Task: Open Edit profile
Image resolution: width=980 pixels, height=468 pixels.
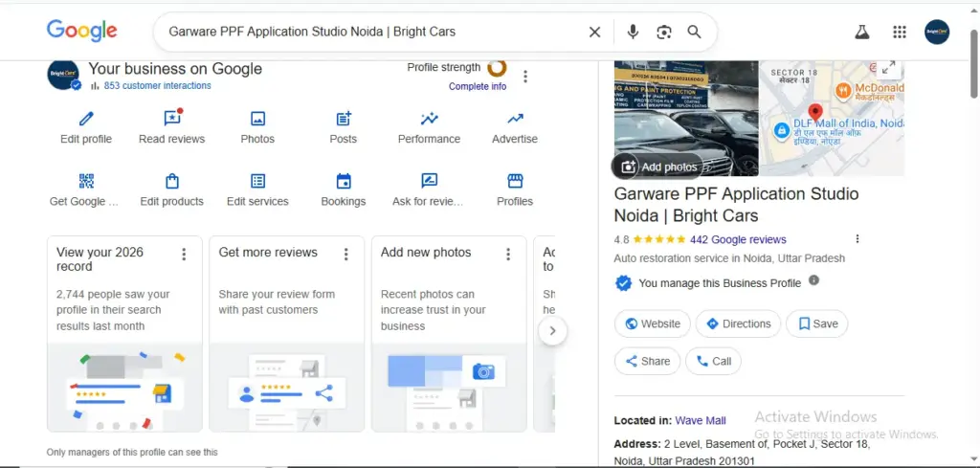Action: pos(86,128)
